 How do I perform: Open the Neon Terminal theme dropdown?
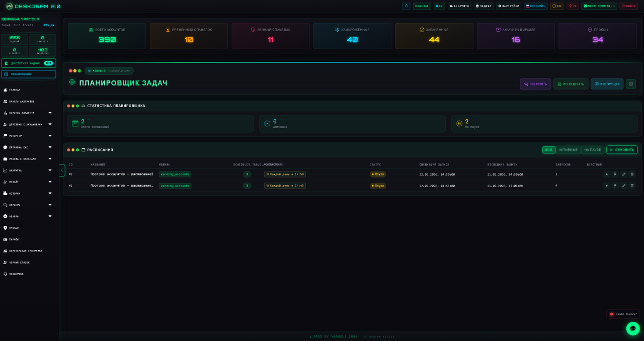(599, 6)
